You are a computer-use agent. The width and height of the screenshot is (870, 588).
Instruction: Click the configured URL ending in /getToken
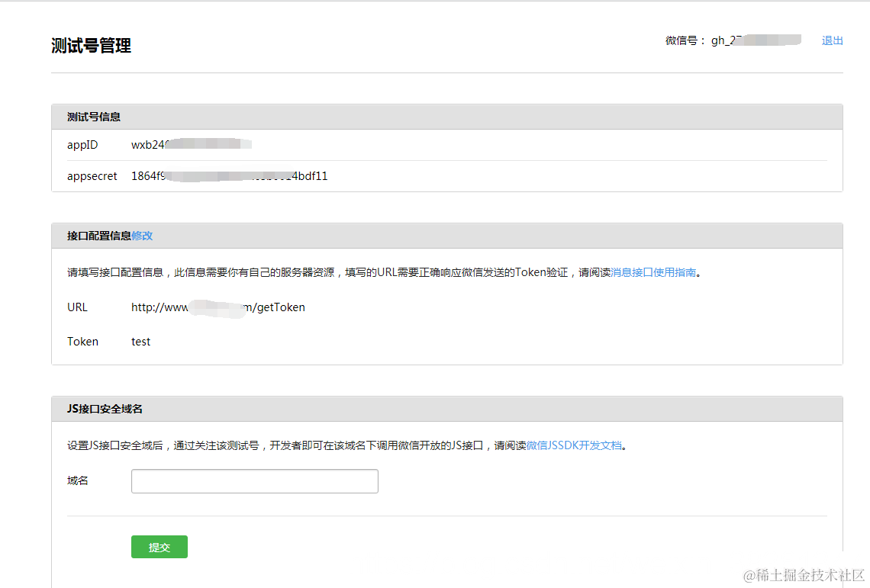[217, 307]
